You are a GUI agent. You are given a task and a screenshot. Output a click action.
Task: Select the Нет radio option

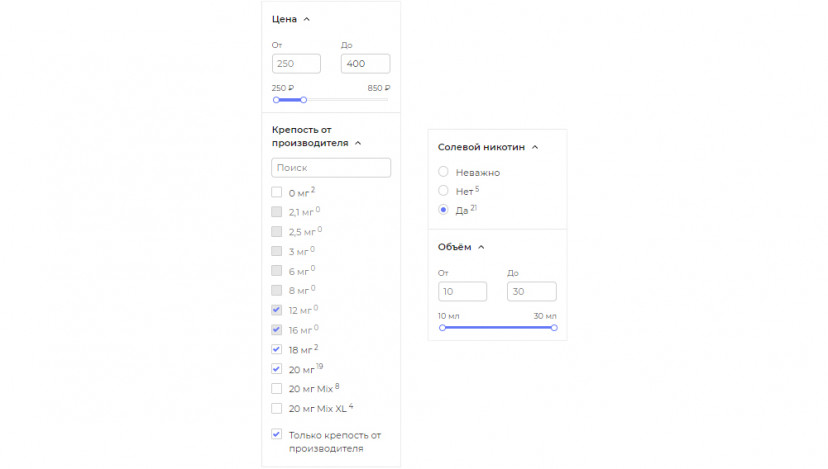point(443,191)
